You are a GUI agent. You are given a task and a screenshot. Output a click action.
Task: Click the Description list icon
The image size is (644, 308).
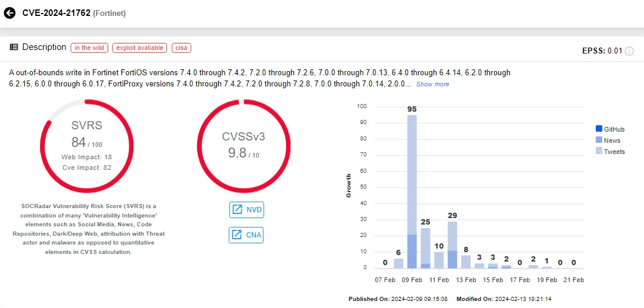(14, 47)
